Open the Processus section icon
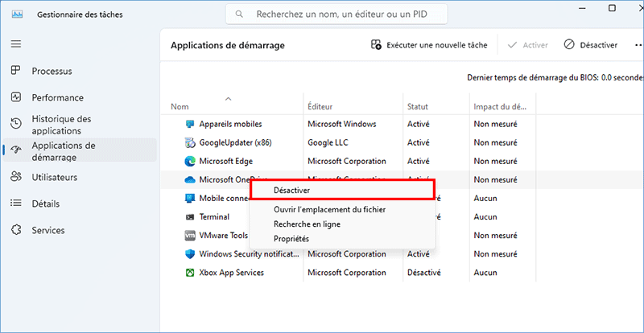The width and height of the screenshot is (644, 333). click(16, 71)
